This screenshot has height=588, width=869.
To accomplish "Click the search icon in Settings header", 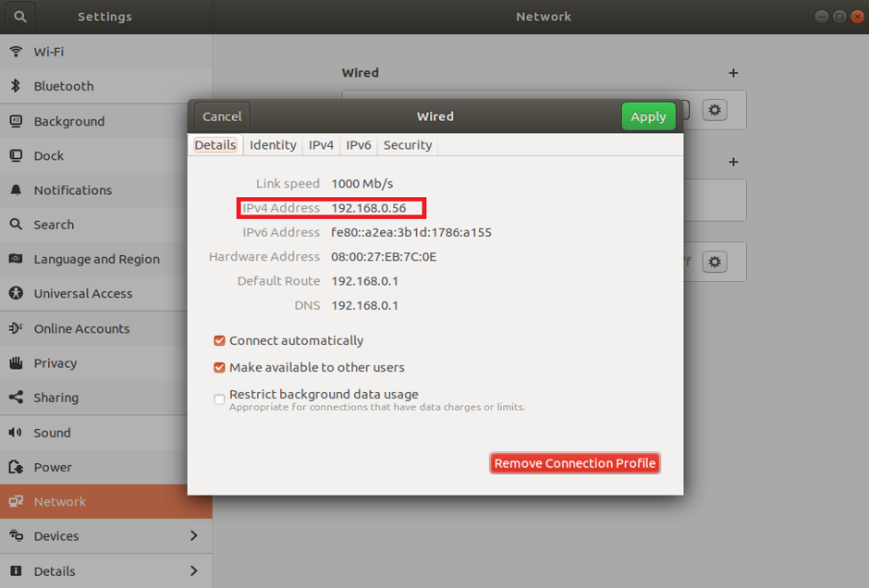I will coord(20,17).
